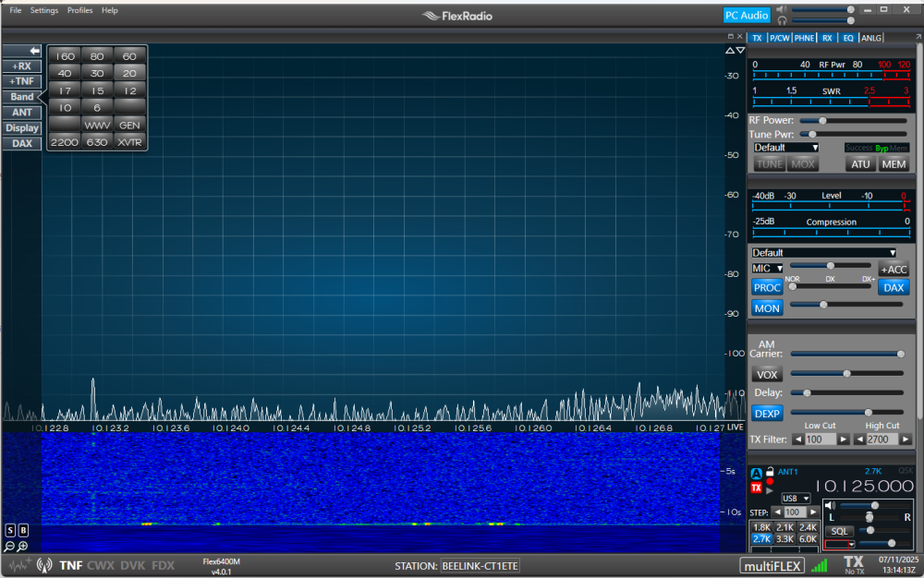This screenshot has width=924, height=578.
Task: Click the red record dot on slice A
Action: [x=769, y=481]
